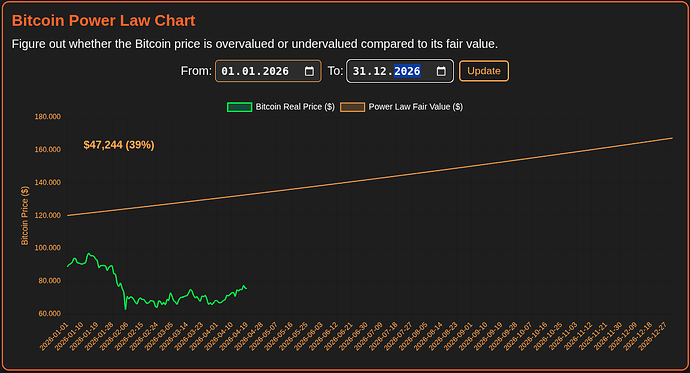Open the To date calendar picker icon
This screenshot has width=690, height=373.
click(x=441, y=71)
